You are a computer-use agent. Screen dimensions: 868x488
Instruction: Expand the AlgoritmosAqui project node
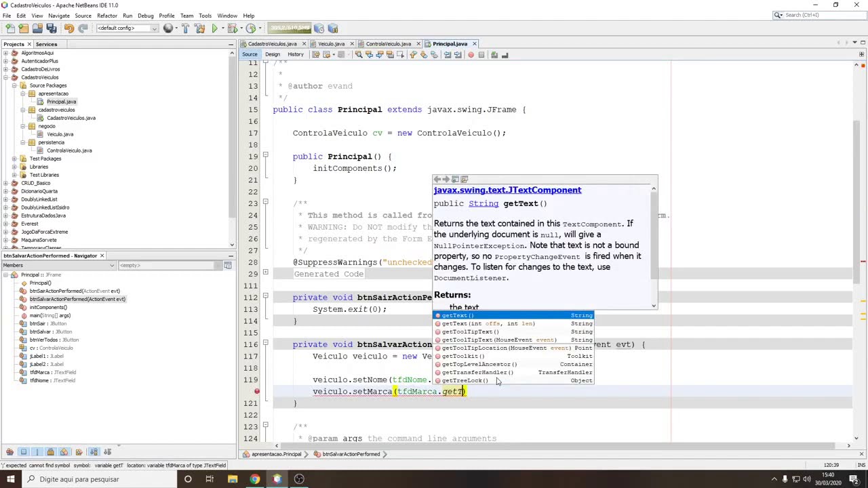(x=5, y=53)
